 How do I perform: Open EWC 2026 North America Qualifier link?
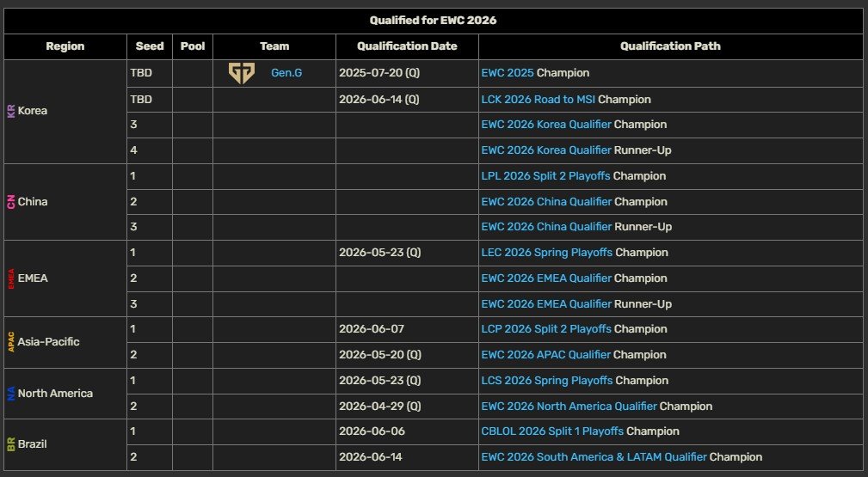tap(569, 407)
